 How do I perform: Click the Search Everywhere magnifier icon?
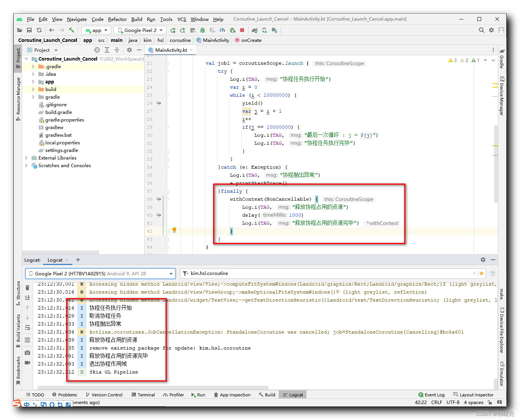coord(482,30)
